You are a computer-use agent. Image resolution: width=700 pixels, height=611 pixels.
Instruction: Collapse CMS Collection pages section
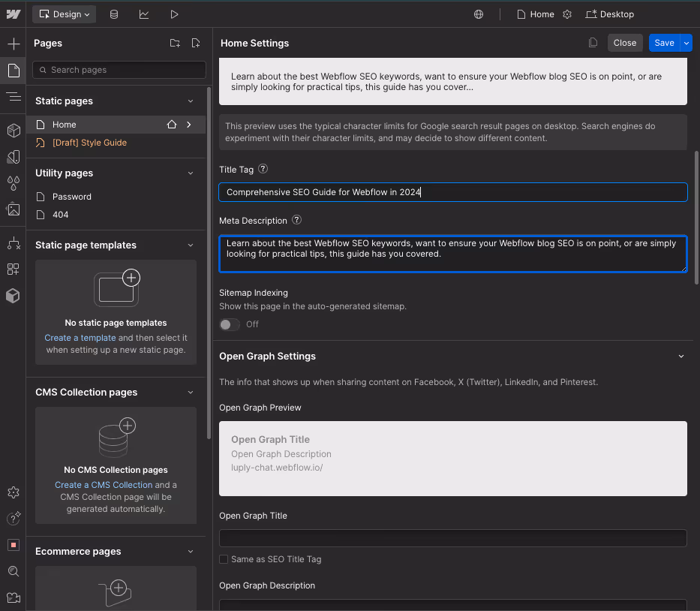click(x=191, y=392)
